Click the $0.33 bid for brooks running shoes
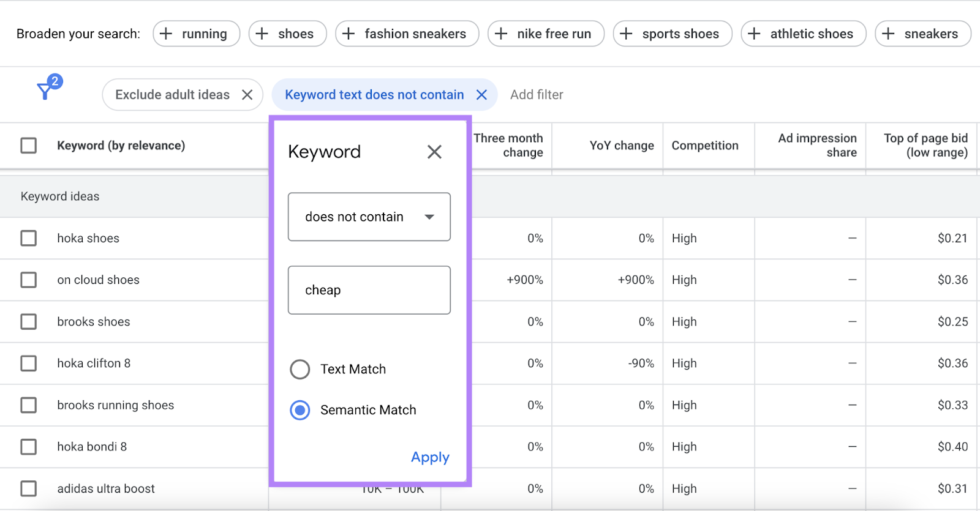980x511 pixels. point(952,405)
